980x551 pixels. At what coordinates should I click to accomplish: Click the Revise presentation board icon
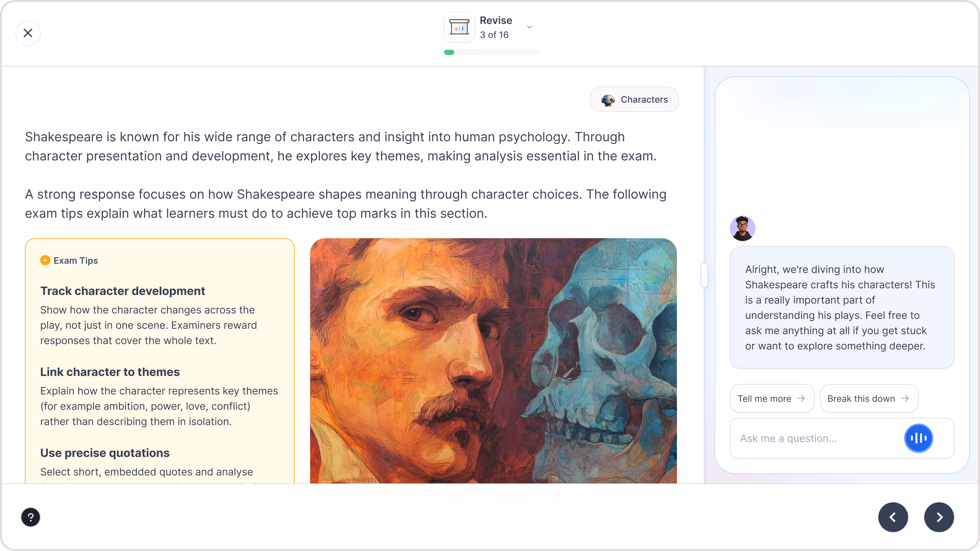click(459, 27)
